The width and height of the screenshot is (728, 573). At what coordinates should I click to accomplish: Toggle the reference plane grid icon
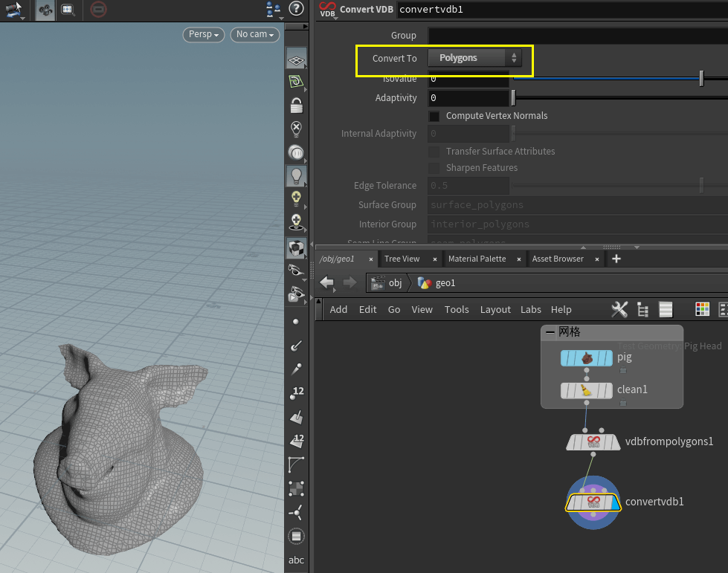(x=296, y=59)
